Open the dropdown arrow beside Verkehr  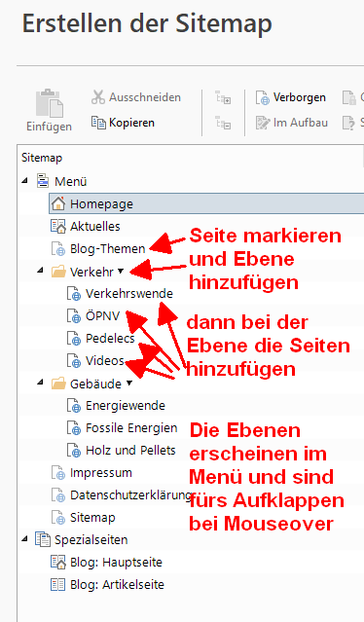pos(121,272)
